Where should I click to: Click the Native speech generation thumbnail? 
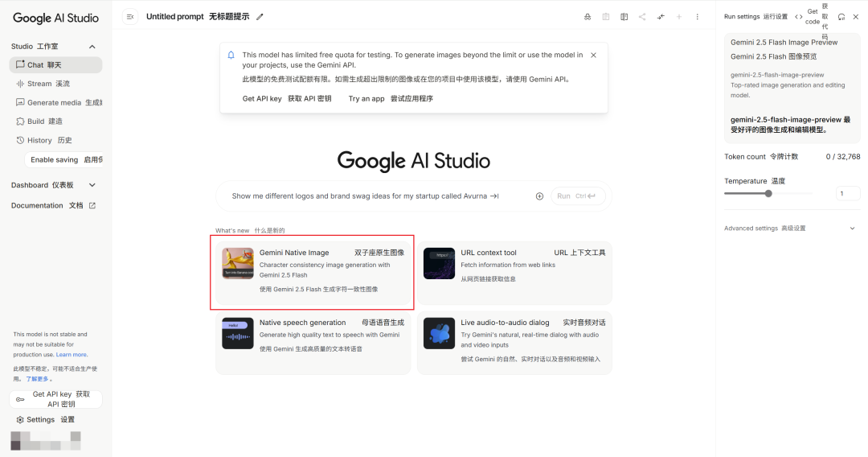tap(237, 333)
